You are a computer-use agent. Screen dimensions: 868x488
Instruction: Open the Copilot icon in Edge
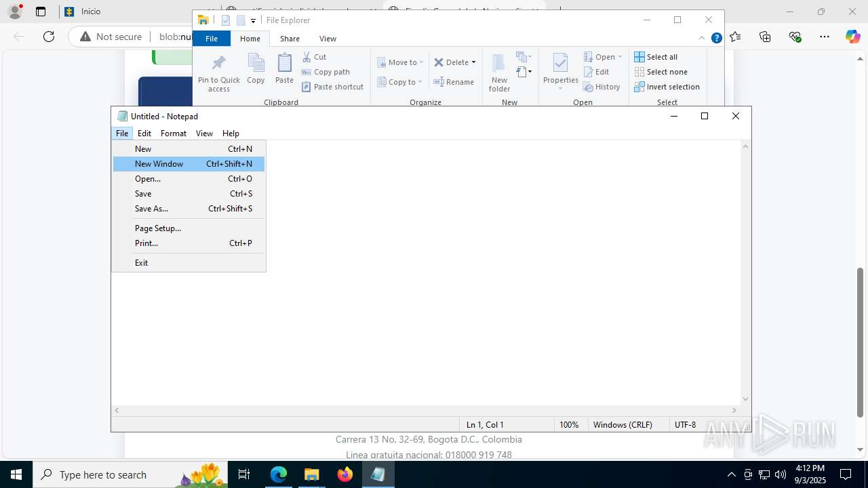852,37
